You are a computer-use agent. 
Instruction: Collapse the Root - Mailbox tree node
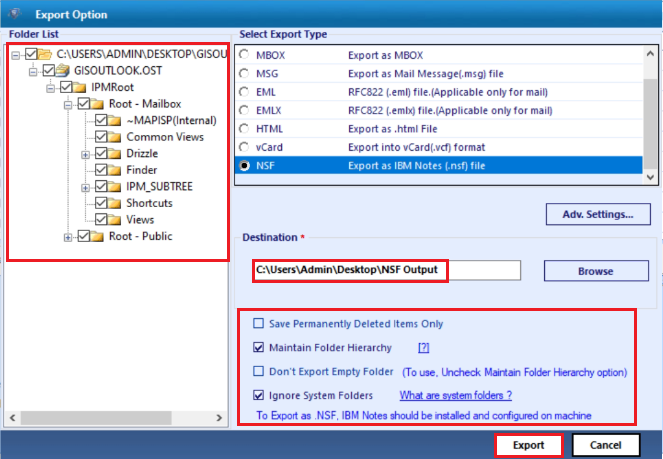68,105
